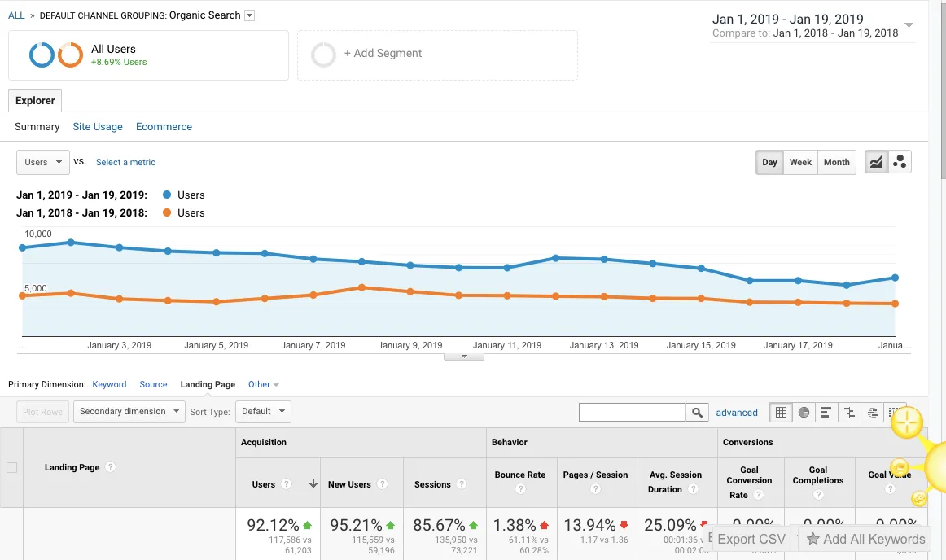This screenshot has height=560, width=946.
Task: Click the Jan 1, 2019 - Jan 19, 2019 date range
Action: pyautogui.click(x=787, y=20)
